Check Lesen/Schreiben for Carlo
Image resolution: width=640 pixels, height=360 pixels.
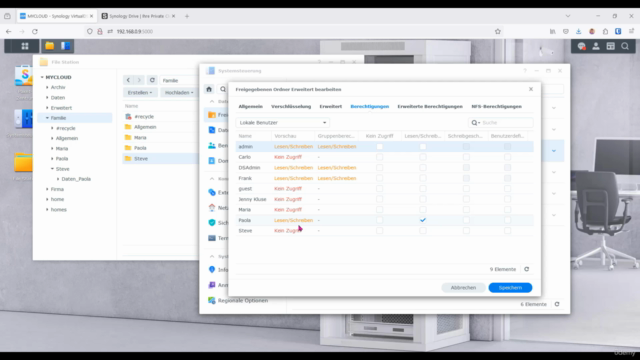tap(423, 157)
